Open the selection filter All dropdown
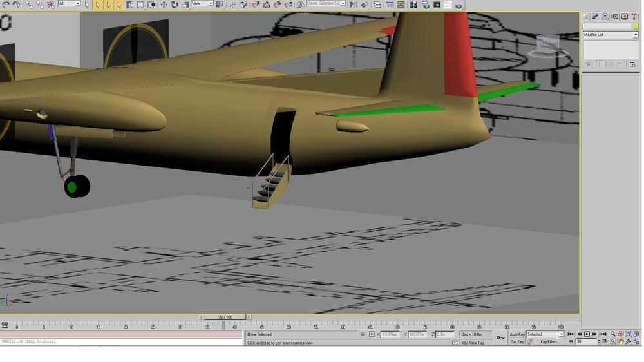 [69, 3]
